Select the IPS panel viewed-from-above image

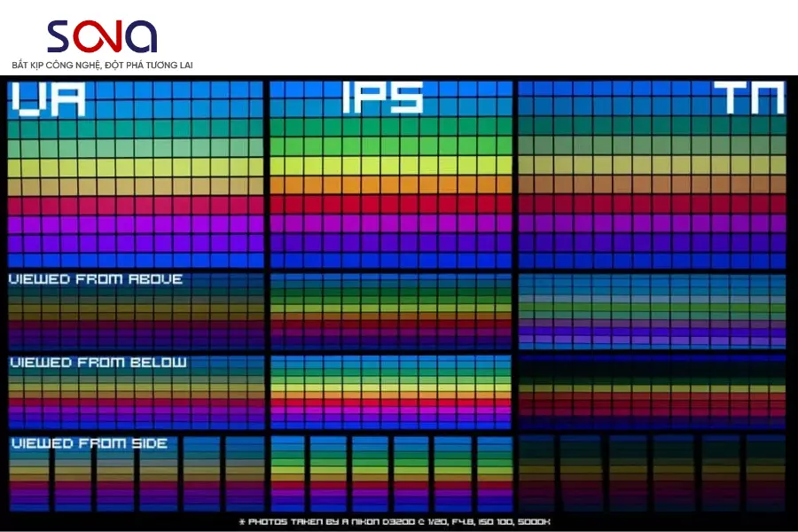click(391, 312)
